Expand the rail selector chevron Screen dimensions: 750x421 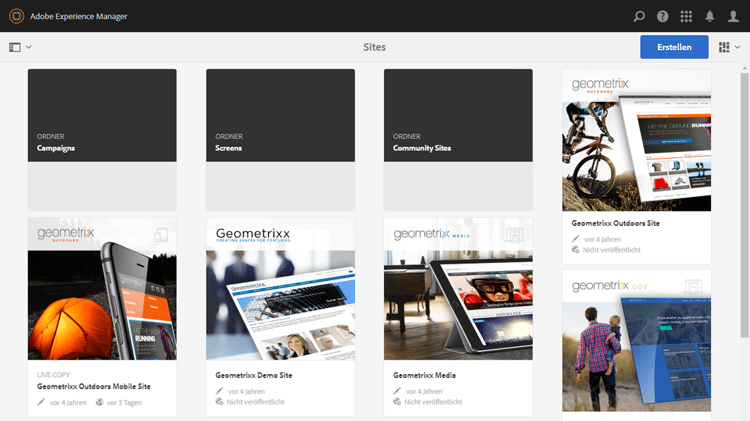[29, 47]
